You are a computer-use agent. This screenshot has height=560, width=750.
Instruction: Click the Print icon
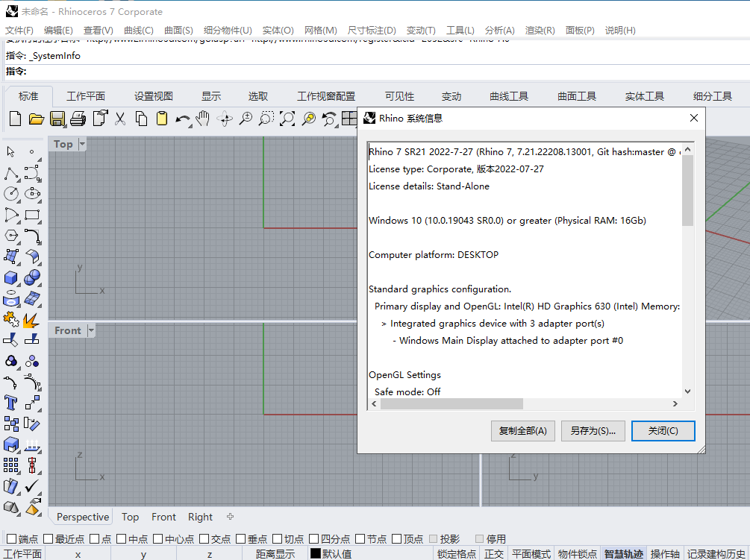(x=78, y=119)
